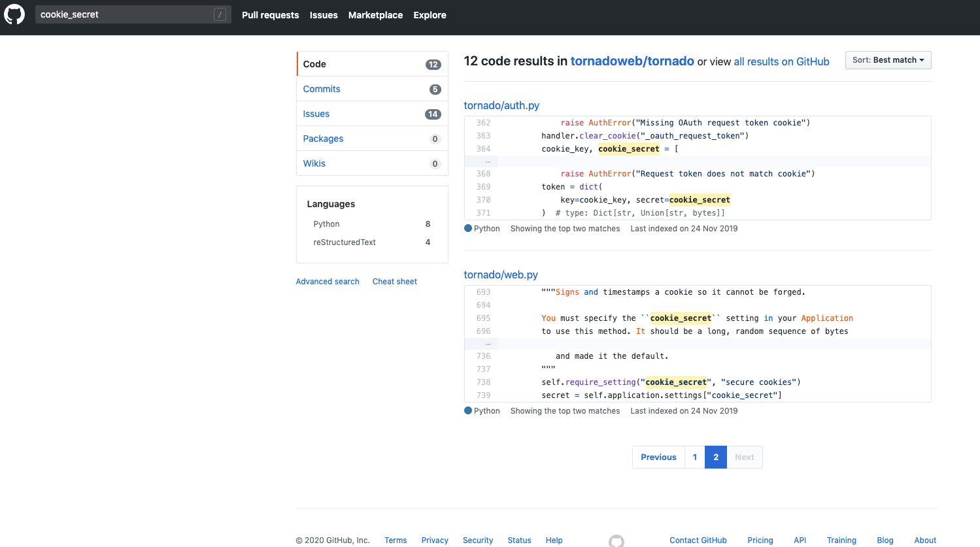This screenshot has width=980, height=547.
Task: Click line number 362 in auth.py
Action: 483,123
